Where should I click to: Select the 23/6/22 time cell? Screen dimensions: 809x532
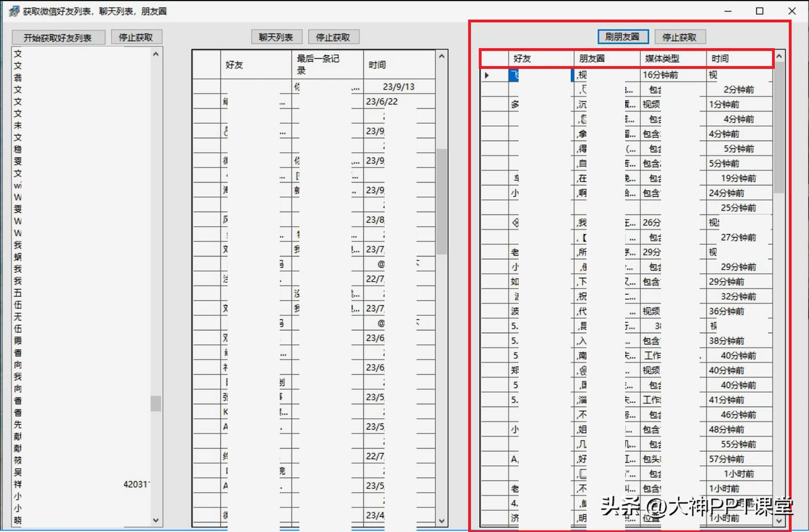[399, 102]
